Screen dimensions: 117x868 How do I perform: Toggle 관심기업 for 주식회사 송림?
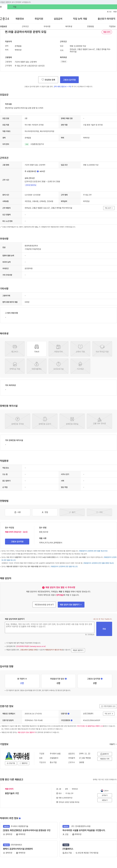[x=11, y=763]
